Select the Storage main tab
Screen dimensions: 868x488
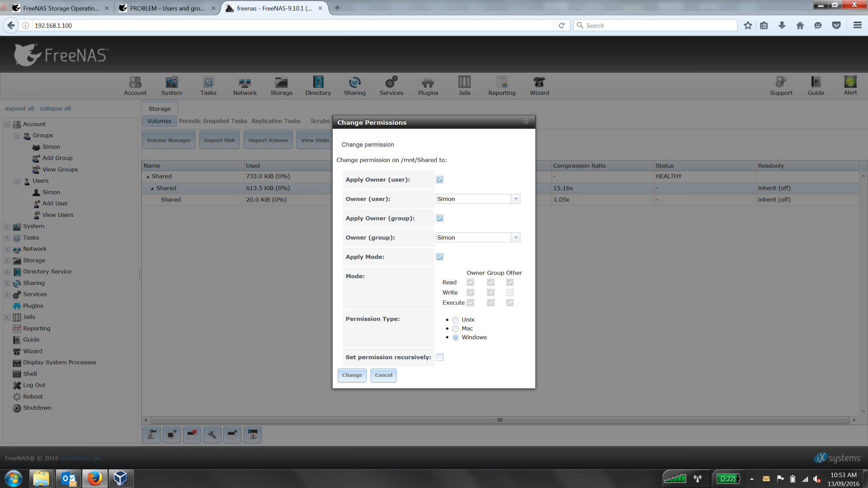(x=160, y=109)
